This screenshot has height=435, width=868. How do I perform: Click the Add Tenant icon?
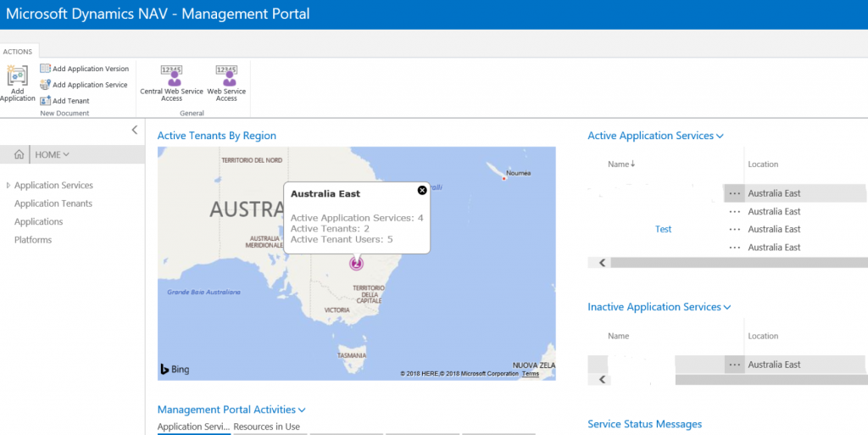[46, 101]
